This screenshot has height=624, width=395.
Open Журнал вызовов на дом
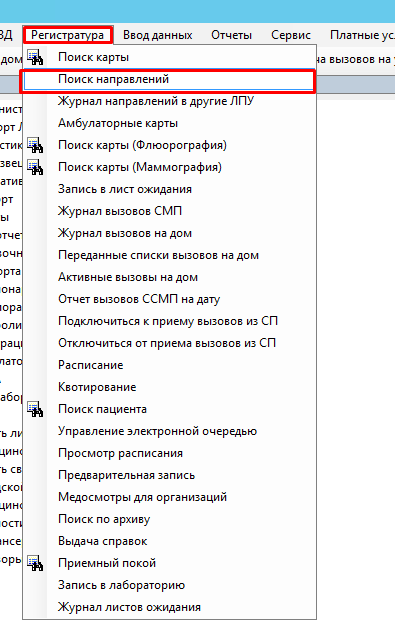click(x=169, y=233)
